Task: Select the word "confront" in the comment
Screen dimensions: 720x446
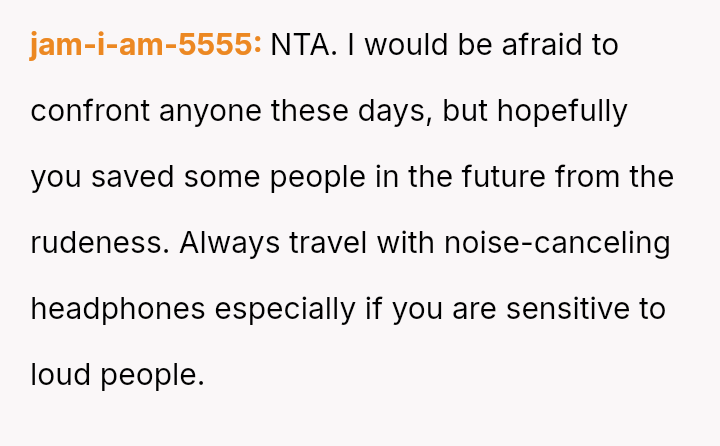Action: 84,111
